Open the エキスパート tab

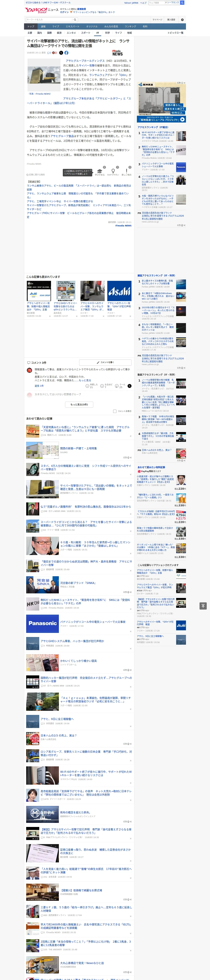tap(72, 27)
